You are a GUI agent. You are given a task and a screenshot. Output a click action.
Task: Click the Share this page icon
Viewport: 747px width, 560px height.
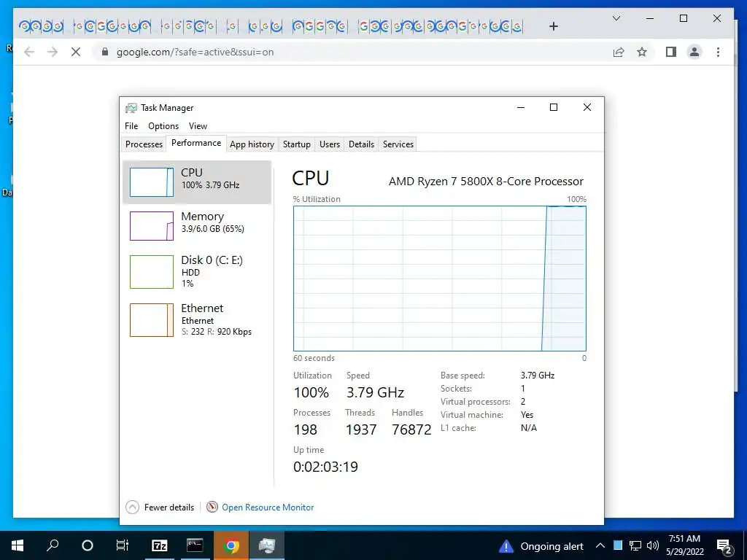(x=619, y=52)
